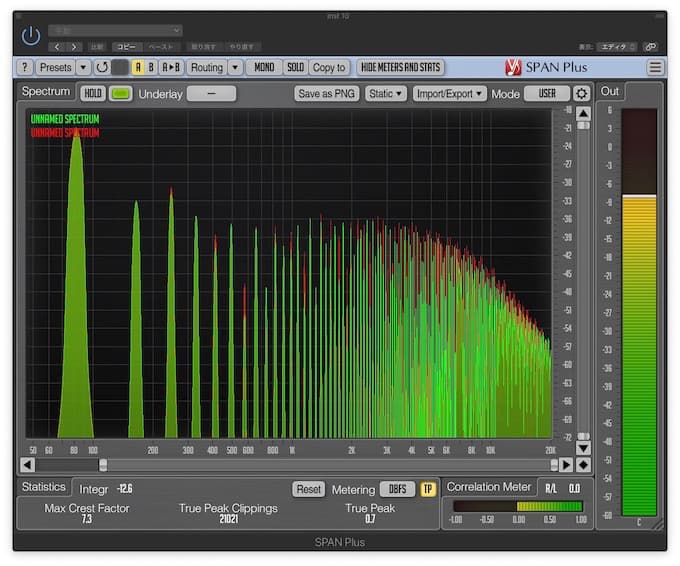
Task: Click the Presets button
Action: pyautogui.click(x=55, y=67)
